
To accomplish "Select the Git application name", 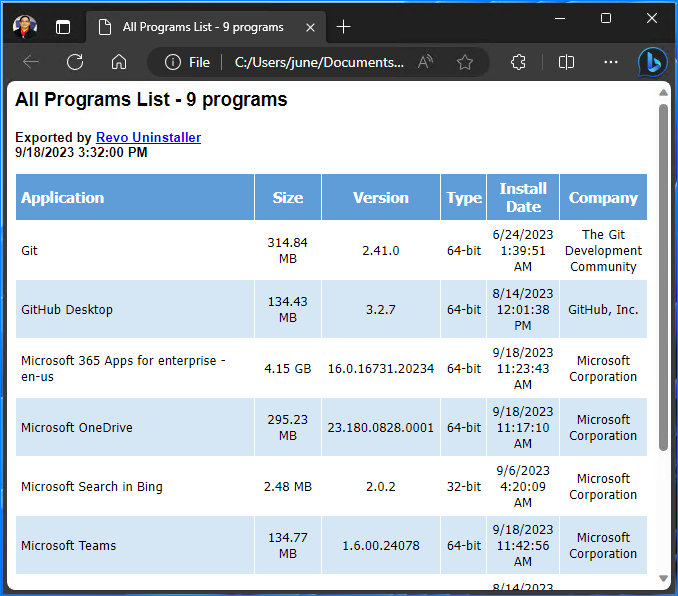I will pyautogui.click(x=29, y=250).
